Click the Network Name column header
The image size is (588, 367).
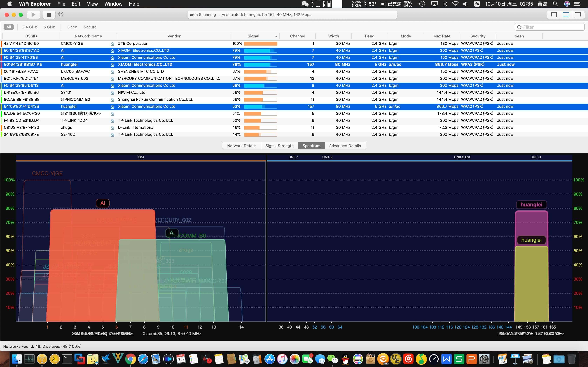click(88, 36)
